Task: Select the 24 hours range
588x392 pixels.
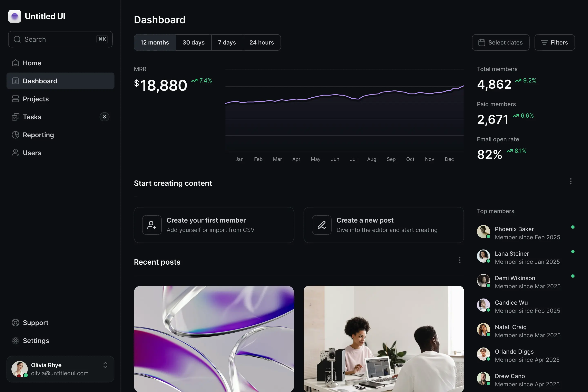Action: click(262, 42)
